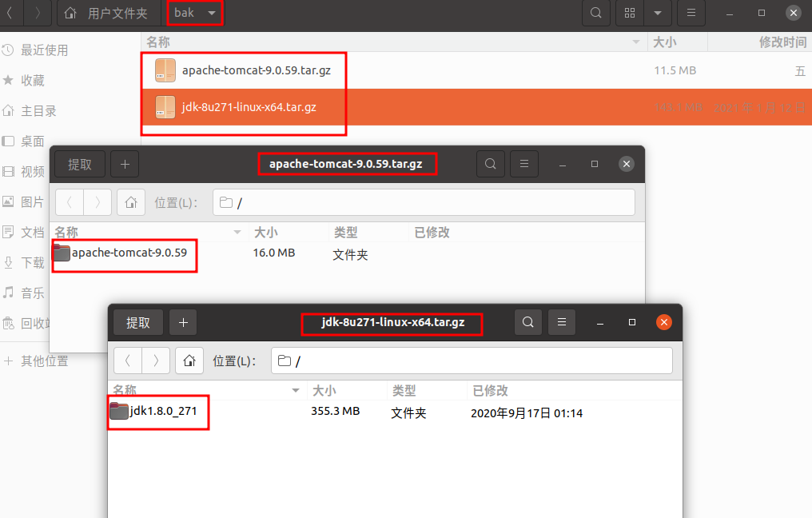The width and height of the screenshot is (812, 518).
Task: Sort Files list by 修改时间 column
Action: (x=760, y=42)
